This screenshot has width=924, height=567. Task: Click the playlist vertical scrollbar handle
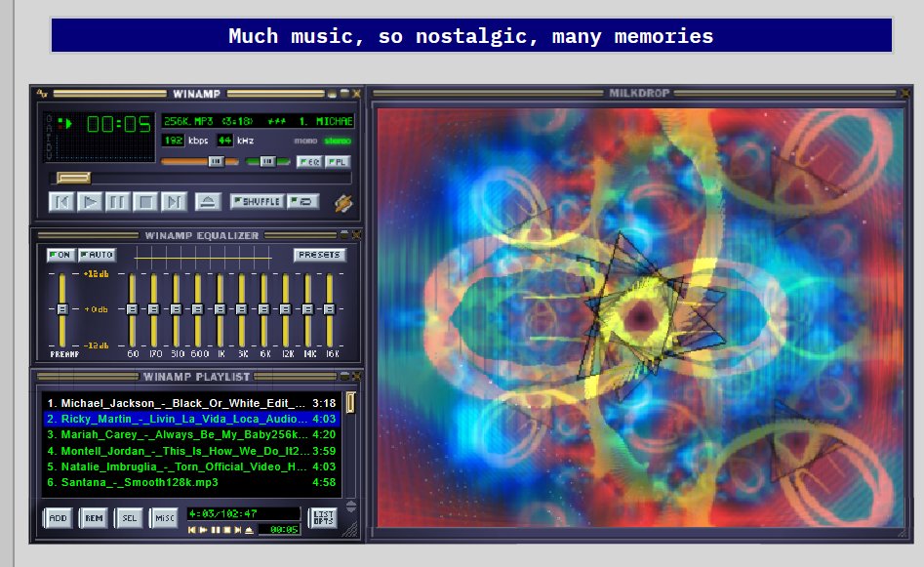point(350,403)
